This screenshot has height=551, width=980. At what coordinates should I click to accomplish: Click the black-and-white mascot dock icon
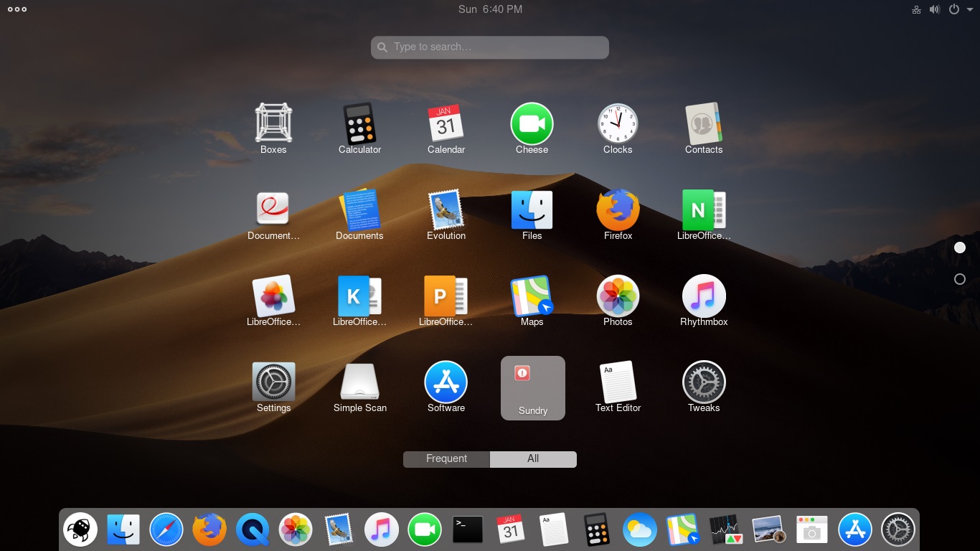point(80,531)
